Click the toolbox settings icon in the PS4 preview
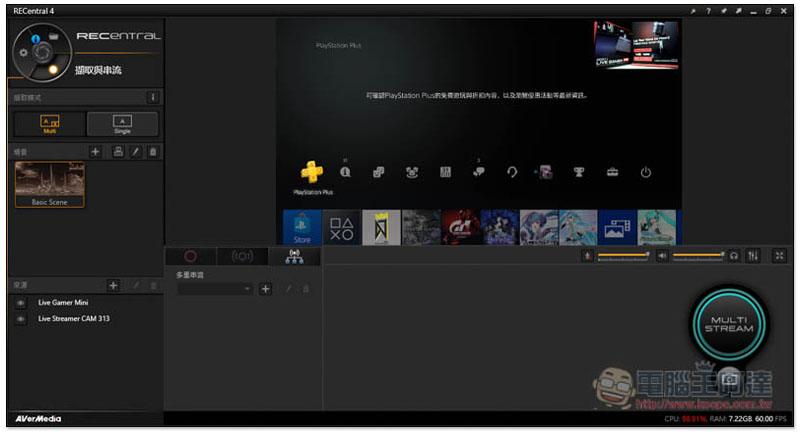 612,172
